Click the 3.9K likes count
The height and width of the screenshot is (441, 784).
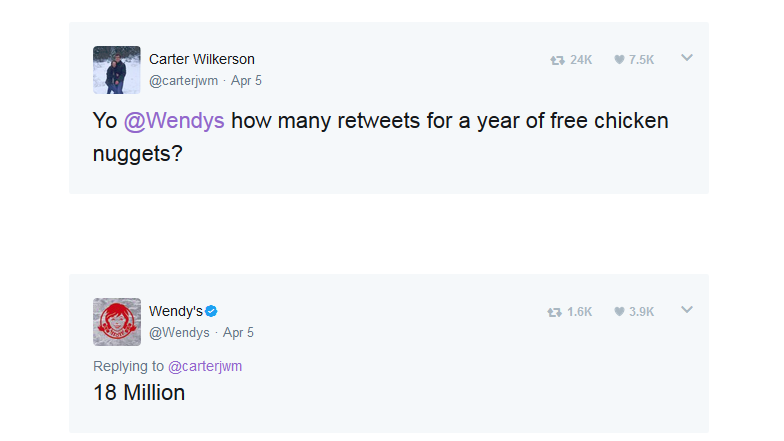[642, 312]
